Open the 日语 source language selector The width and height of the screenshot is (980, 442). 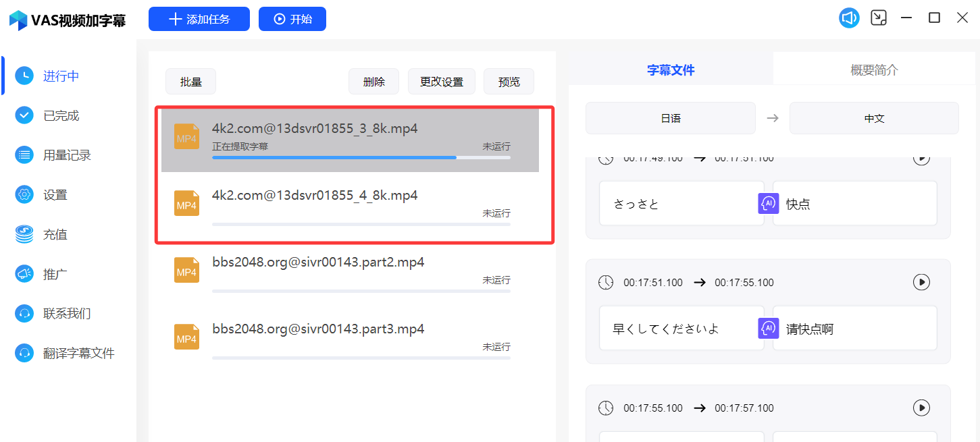tap(670, 117)
